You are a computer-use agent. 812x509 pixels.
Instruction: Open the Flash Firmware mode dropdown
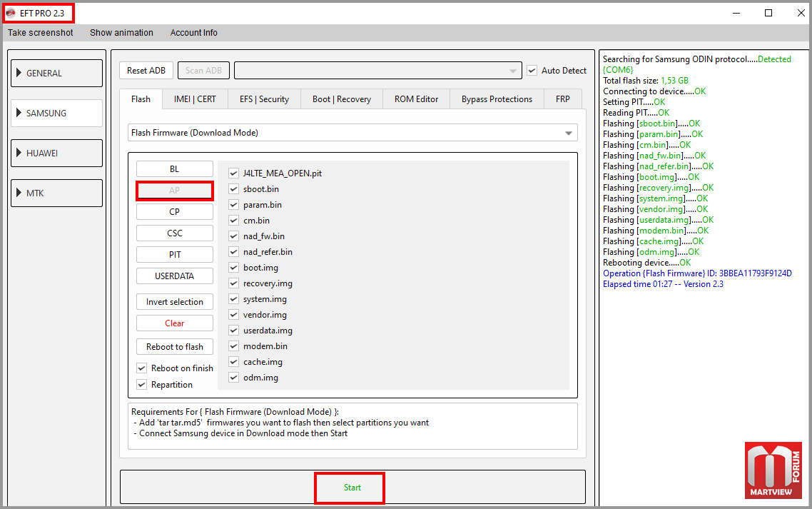(x=352, y=133)
